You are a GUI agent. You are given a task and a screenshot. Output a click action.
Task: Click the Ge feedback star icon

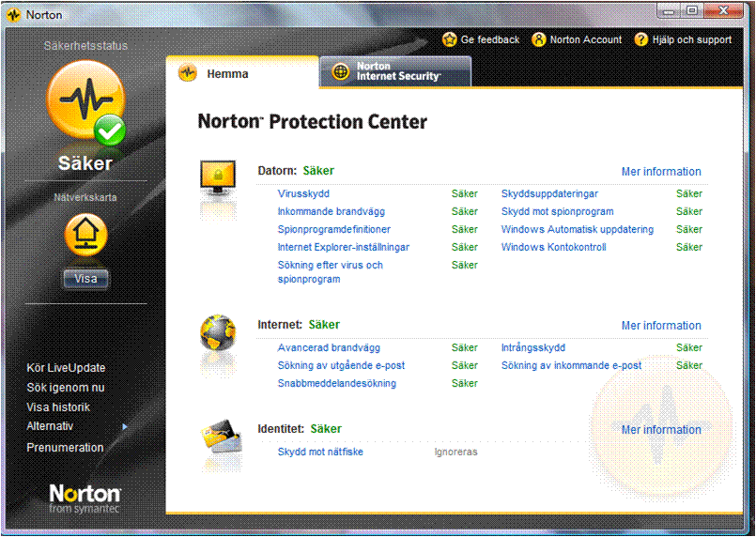[449, 39]
